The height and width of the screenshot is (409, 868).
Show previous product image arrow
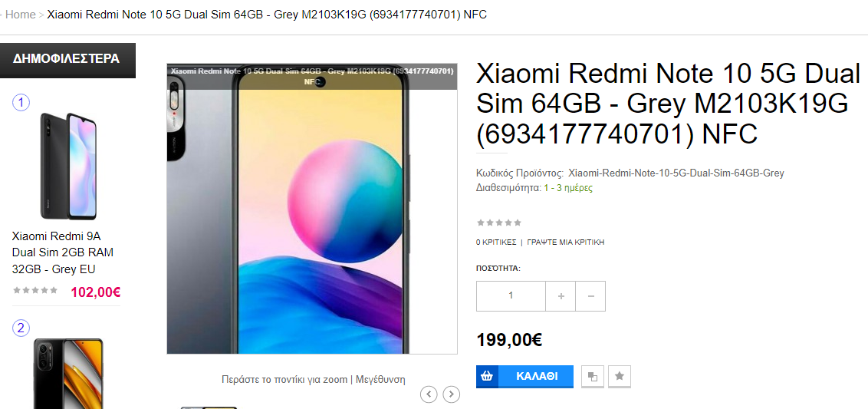click(429, 394)
